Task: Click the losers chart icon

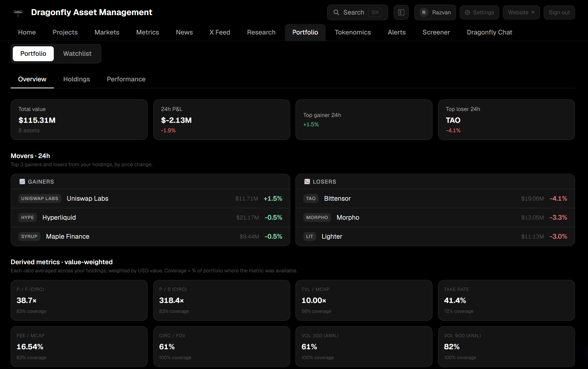Action: (x=307, y=181)
